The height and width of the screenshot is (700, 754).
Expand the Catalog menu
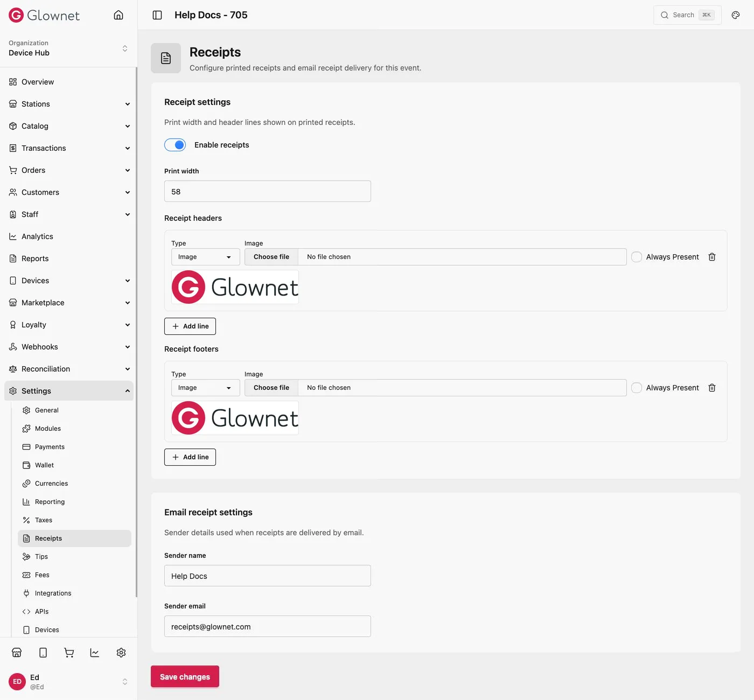[x=68, y=126]
